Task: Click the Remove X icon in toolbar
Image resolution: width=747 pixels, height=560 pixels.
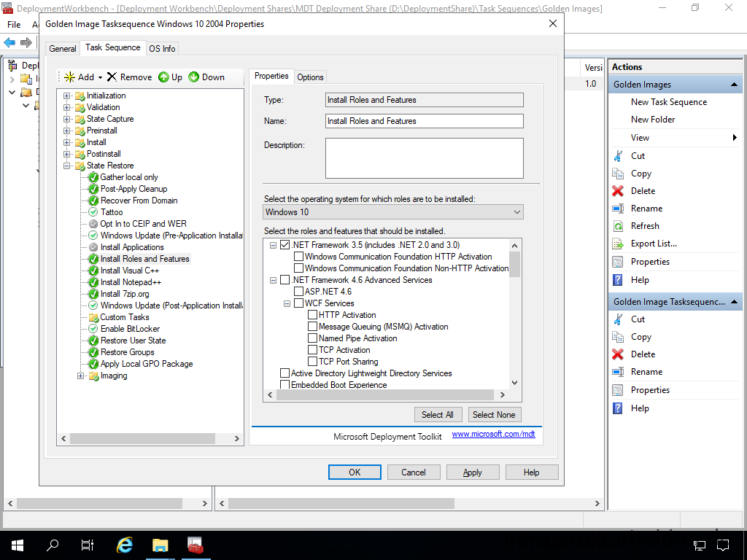Action: tap(112, 77)
